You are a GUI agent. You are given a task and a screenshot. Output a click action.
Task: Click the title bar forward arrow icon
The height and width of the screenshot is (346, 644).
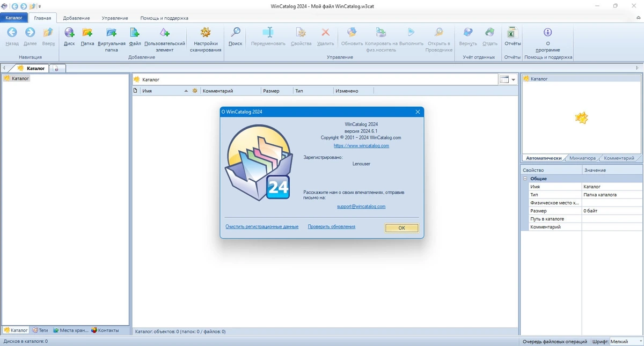tap(24, 6)
